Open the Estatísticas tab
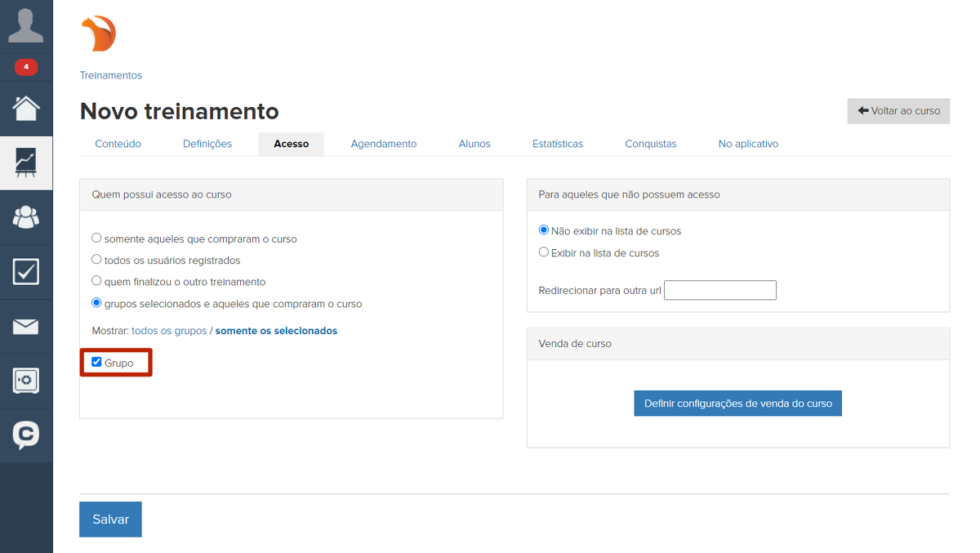Screen dimensions: 980x553 [558, 144]
